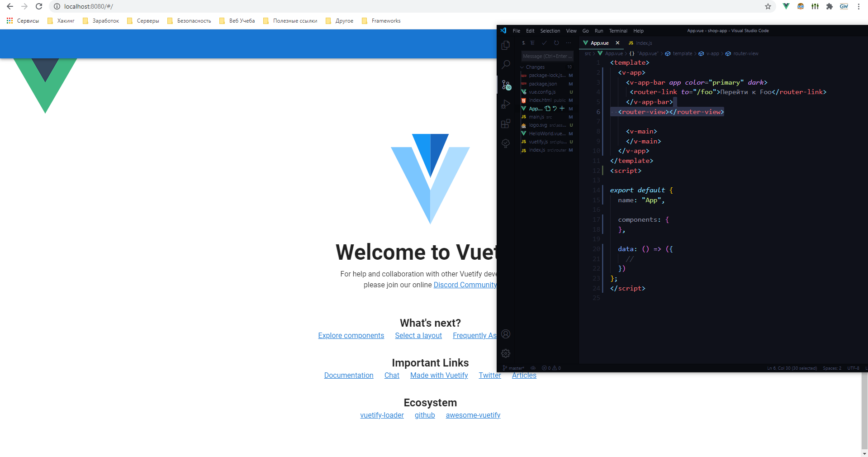
Task: Discard changes on the App.vue row
Action: [555, 109]
